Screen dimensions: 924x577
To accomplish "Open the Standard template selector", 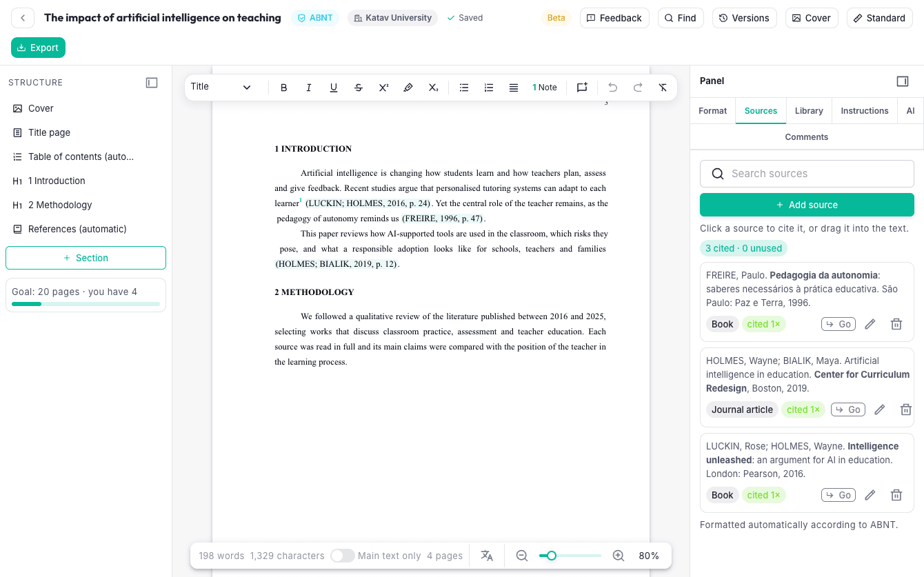I will point(879,18).
